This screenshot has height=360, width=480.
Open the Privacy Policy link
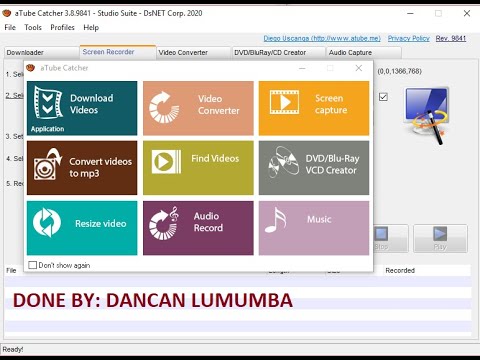tap(408, 38)
